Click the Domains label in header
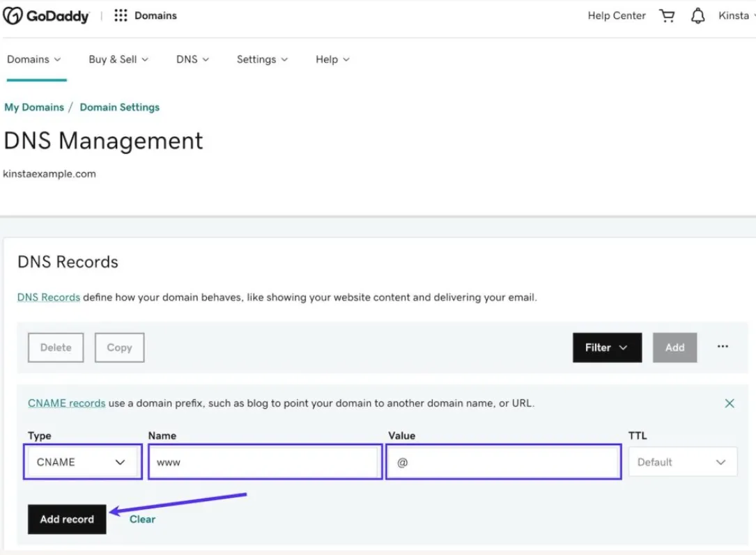This screenshot has height=555, width=756. tap(155, 16)
